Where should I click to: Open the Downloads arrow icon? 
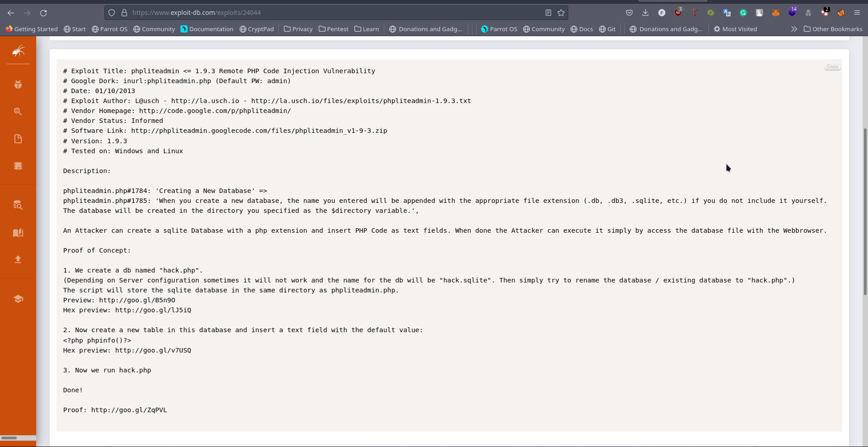coord(646,13)
